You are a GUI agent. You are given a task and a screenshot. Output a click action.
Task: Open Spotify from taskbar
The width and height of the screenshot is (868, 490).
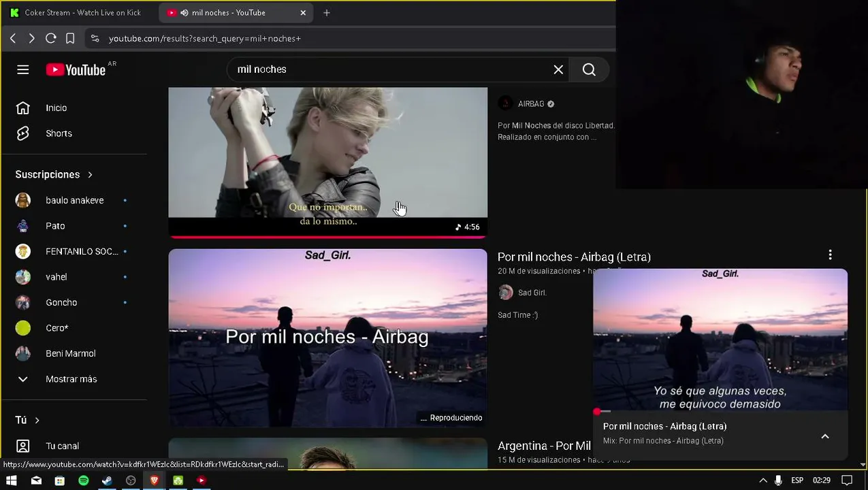83,480
